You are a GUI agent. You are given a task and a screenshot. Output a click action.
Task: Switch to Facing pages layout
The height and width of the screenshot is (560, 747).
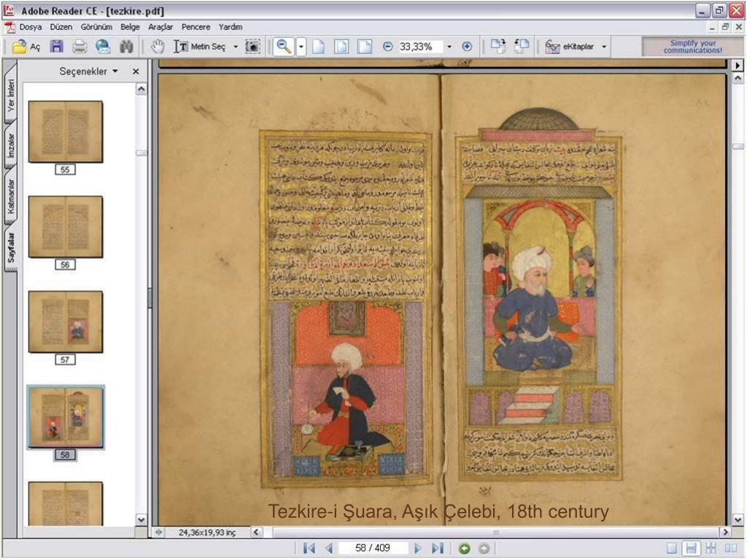(730, 548)
